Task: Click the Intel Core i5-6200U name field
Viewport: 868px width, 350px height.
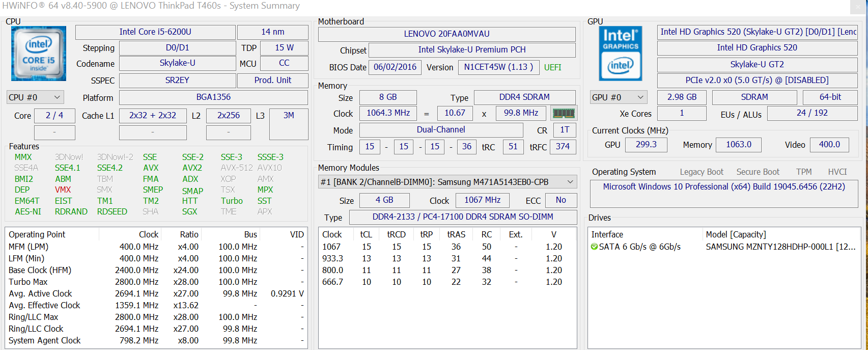Action: [155, 32]
